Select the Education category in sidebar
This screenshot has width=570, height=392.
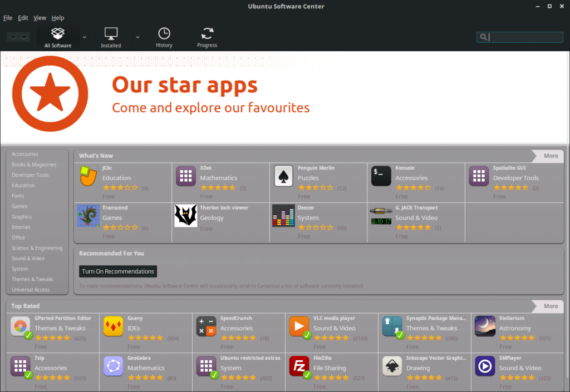[x=23, y=186]
